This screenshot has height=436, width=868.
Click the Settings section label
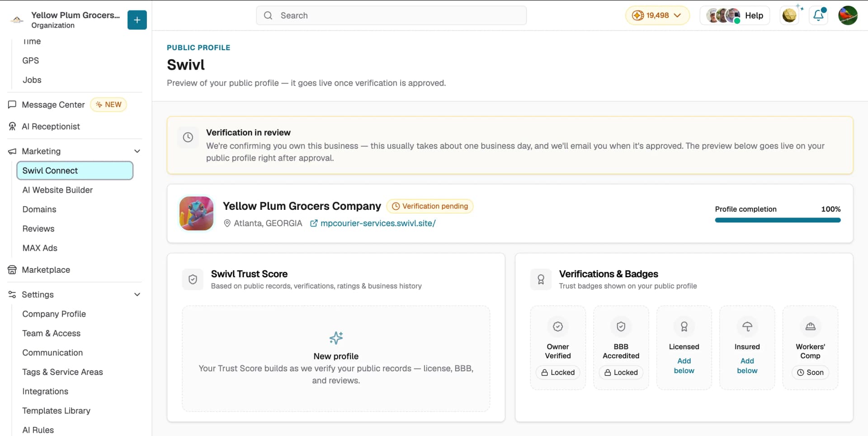click(38, 294)
